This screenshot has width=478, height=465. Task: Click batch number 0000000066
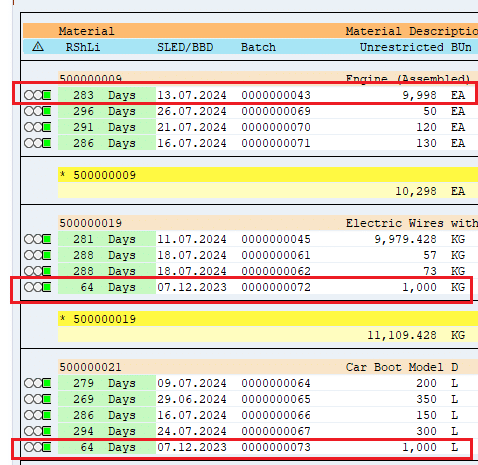point(276,415)
